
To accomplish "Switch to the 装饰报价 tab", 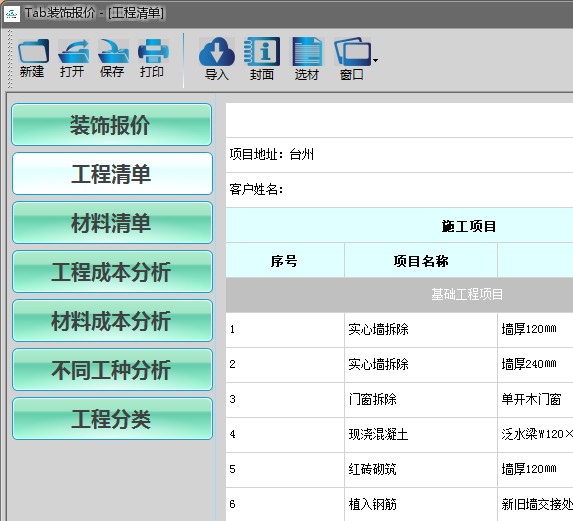I will pos(111,125).
